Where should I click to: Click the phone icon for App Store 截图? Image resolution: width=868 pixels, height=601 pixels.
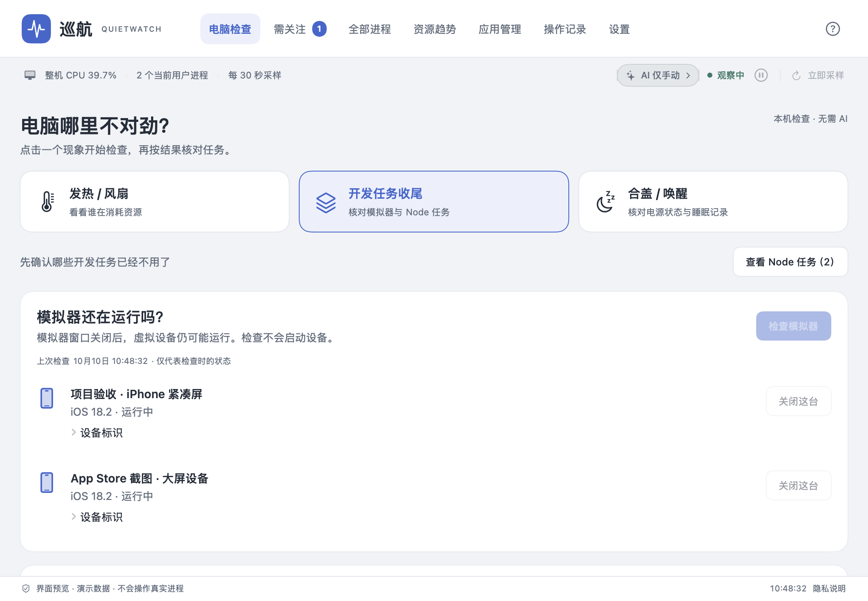47,482
